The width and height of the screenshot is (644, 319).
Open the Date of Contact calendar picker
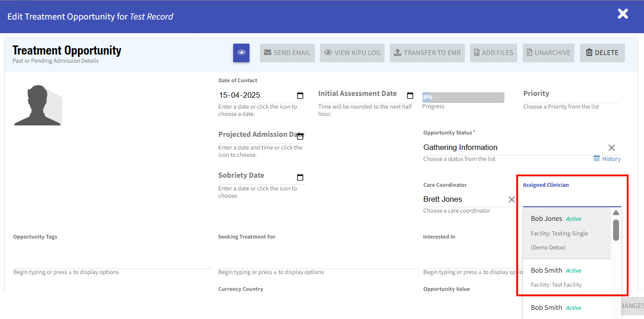click(300, 95)
